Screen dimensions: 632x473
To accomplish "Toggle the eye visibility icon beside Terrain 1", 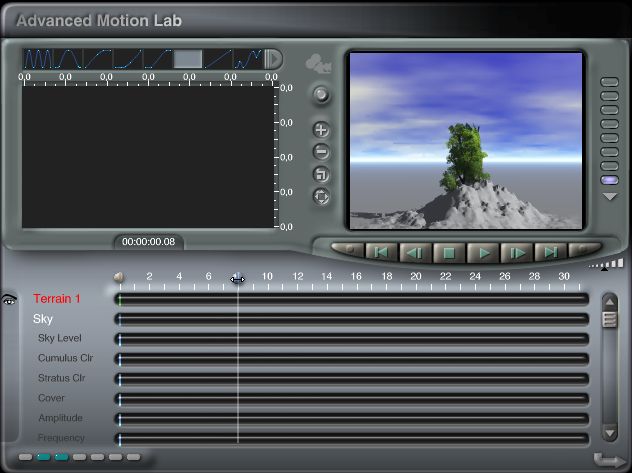I will click(10, 298).
